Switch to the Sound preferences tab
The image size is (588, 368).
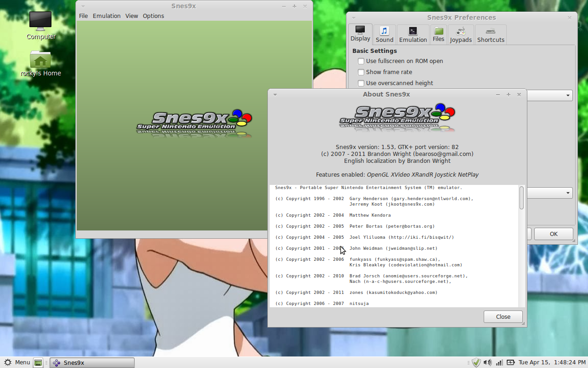384,34
